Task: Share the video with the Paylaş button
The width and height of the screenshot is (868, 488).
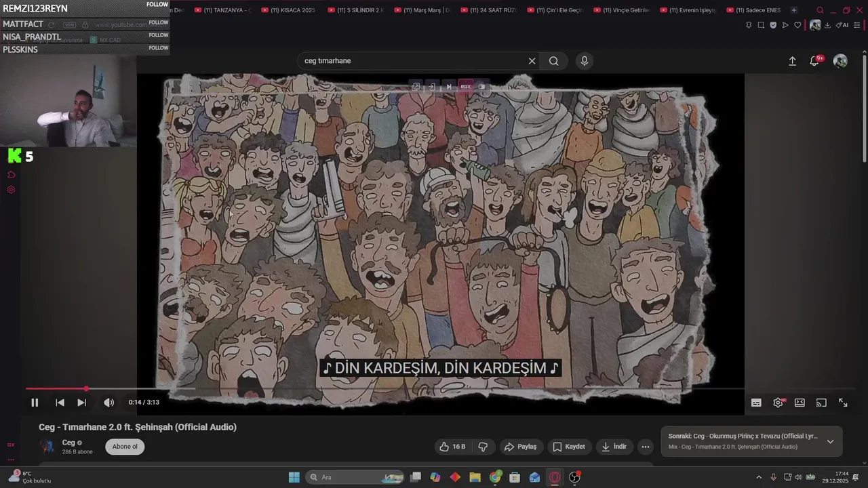Action: click(x=520, y=447)
